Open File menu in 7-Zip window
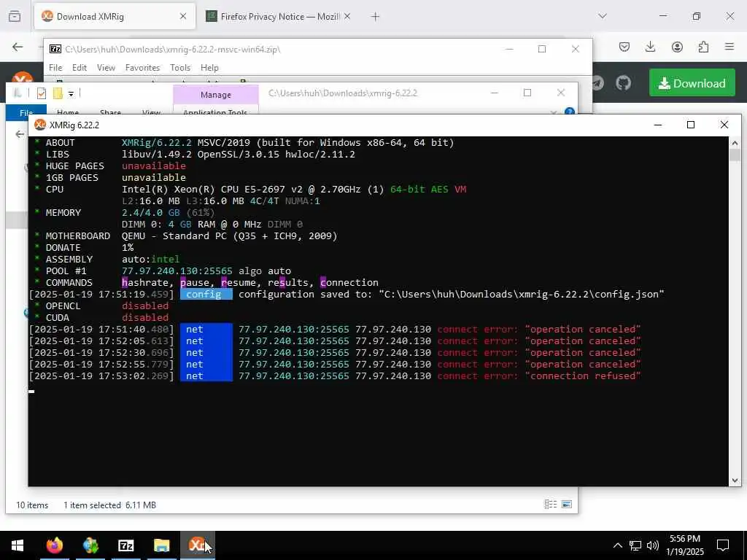 coord(55,68)
